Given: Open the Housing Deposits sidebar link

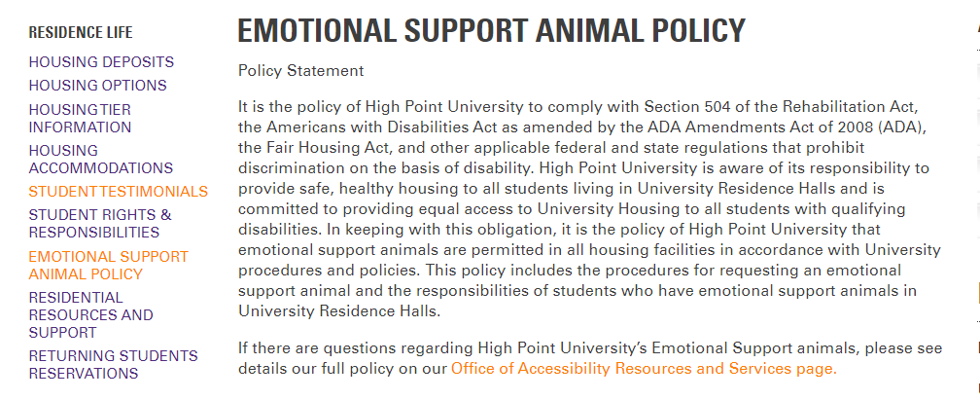Looking at the screenshot, I should pos(101,62).
